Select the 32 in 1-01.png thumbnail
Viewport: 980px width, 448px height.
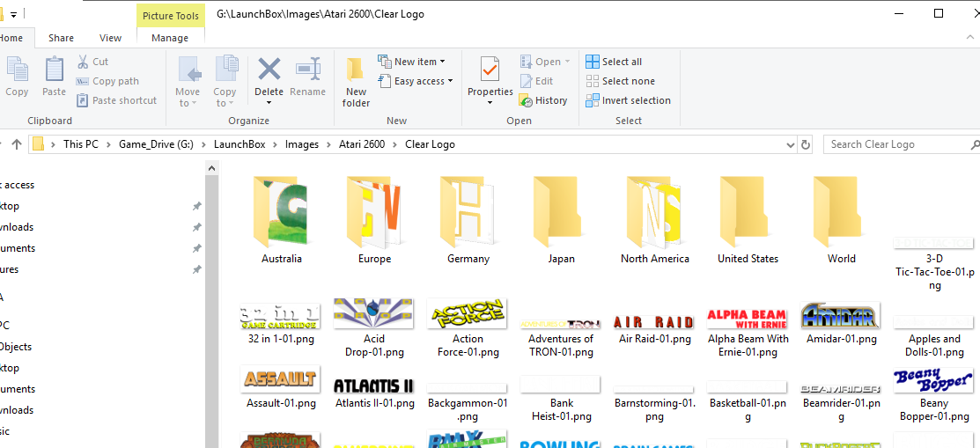[281, 316]
